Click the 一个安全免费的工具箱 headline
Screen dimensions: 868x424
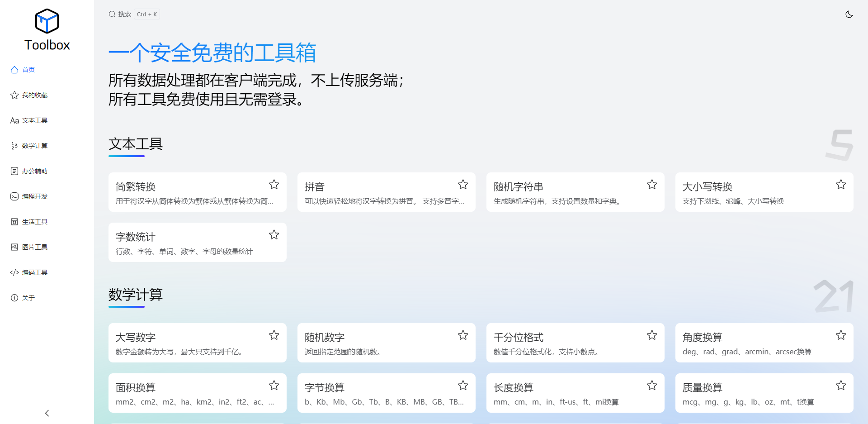click(x=212, y=52)
